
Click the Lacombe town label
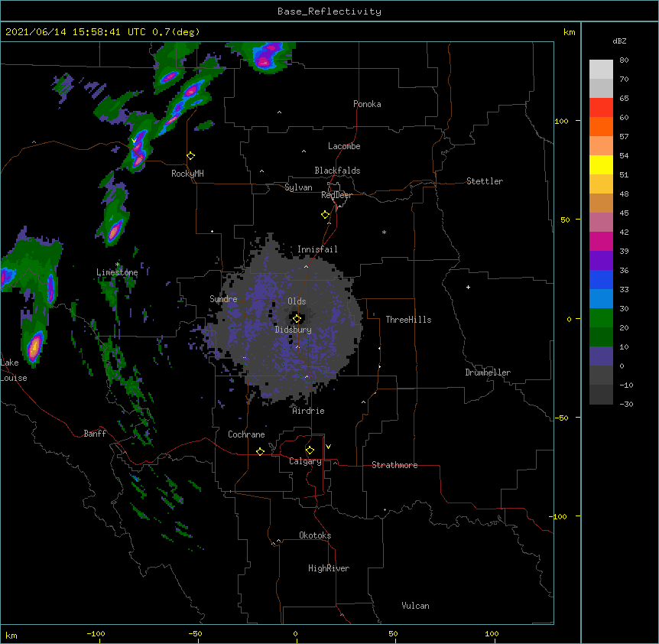[x=344, y=146]
